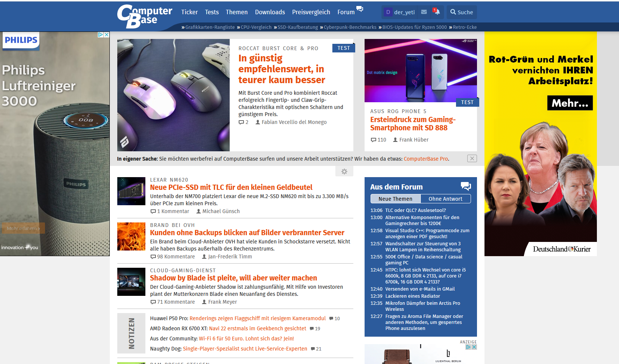619x364 pixels.
Task: Open thread 'Versenden von e-Mails in GMail'
Action: click(420, 289)
